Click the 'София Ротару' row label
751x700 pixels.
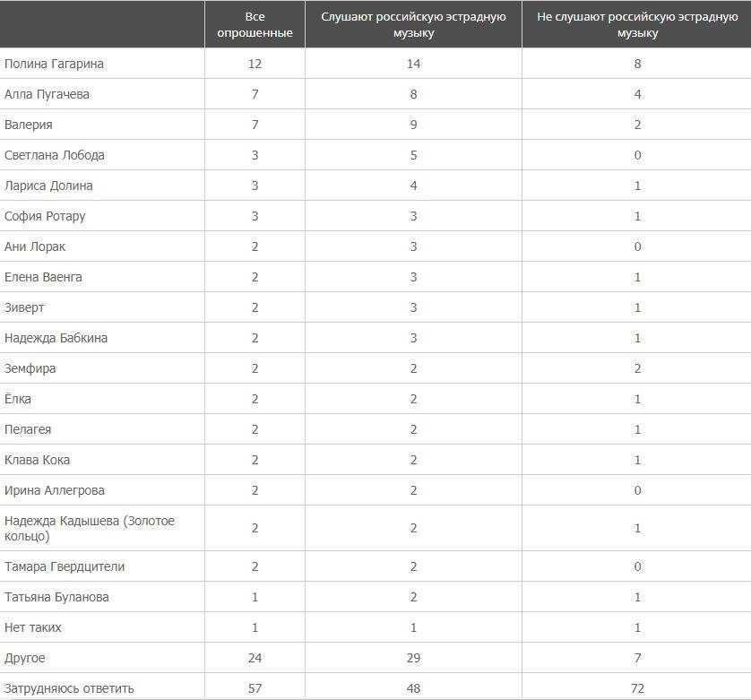click(45, 217)
